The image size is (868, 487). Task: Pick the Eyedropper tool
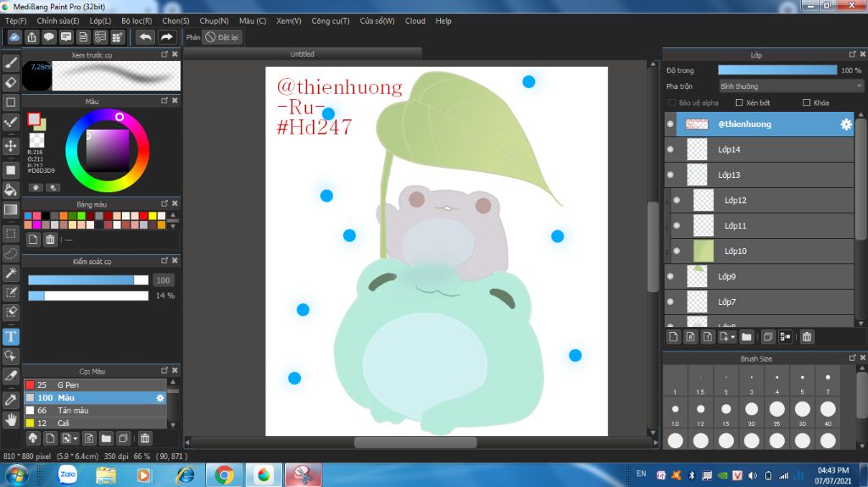(x=11, y=399)
